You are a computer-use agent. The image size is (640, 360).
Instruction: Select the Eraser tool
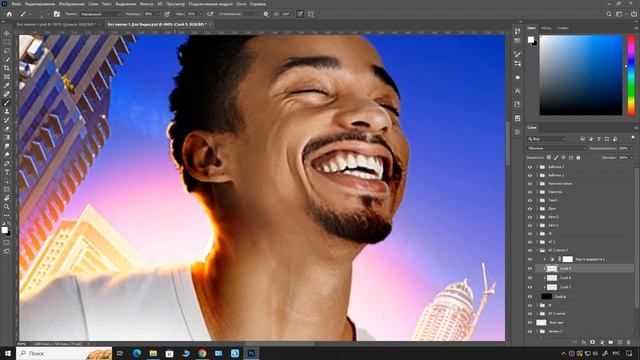pyautogui.click(x=7, y=129)
